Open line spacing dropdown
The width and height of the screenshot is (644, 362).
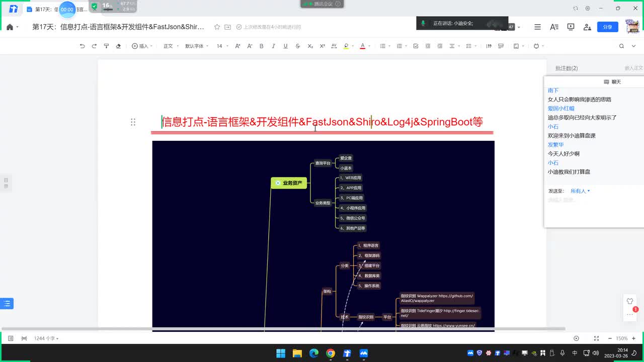[470, 46]
